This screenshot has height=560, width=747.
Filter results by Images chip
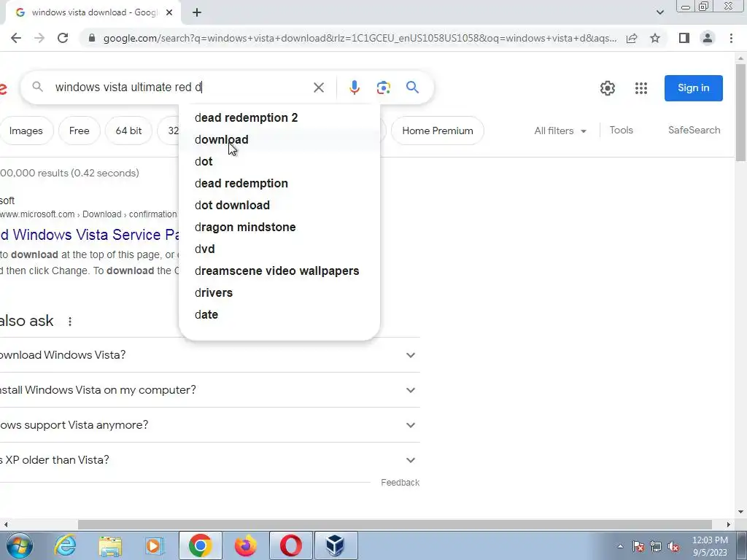[x=26, y=131]
